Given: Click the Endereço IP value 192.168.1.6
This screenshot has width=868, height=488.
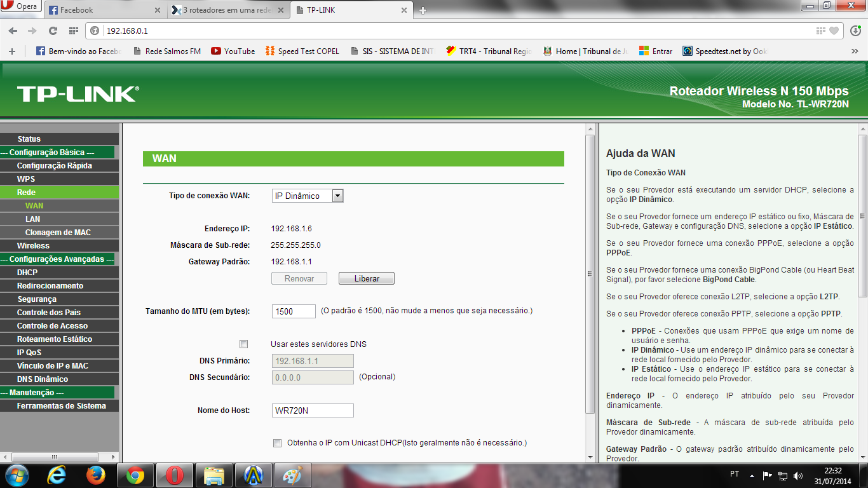Looking at the screenshot, I should 292,229.
